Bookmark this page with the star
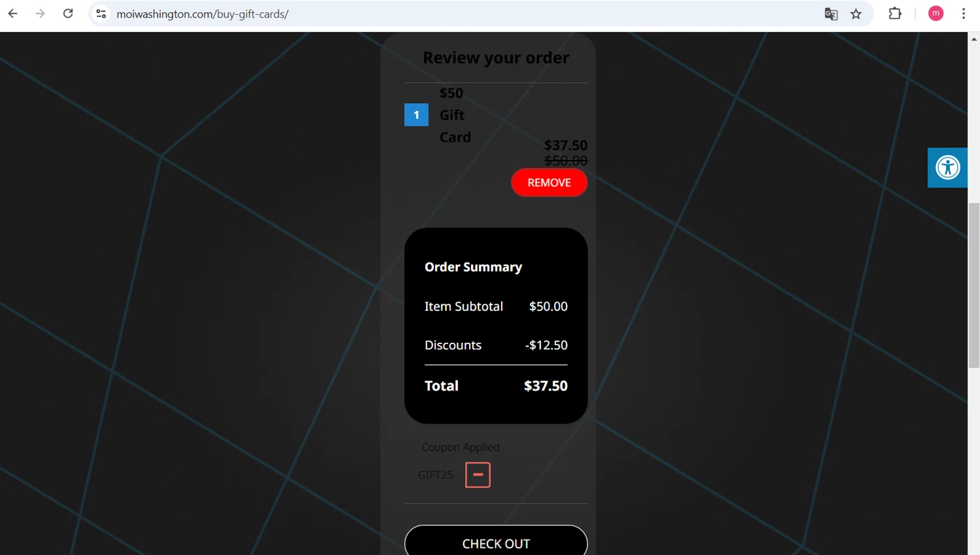This screenshot has width=980, height=555. tap(856, 14)
